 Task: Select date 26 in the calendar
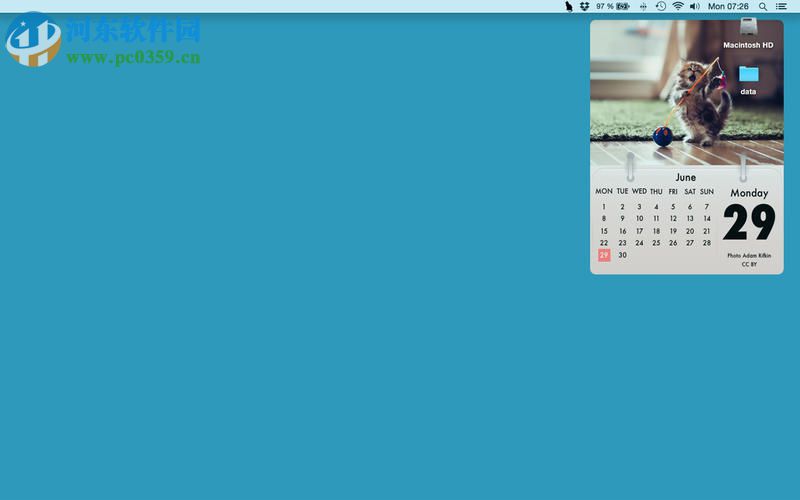[673, 243]
